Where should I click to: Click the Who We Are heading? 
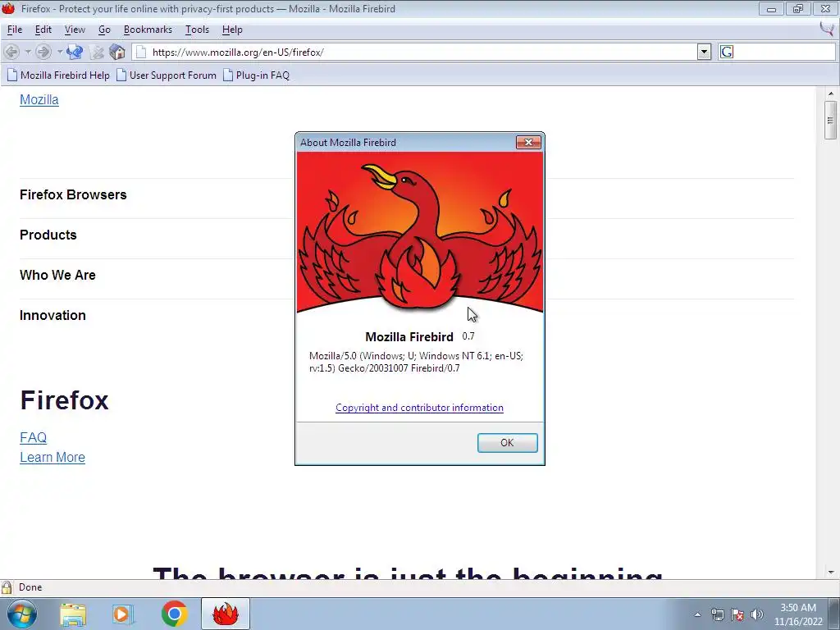pyautogui.click(x=58, y=275)
